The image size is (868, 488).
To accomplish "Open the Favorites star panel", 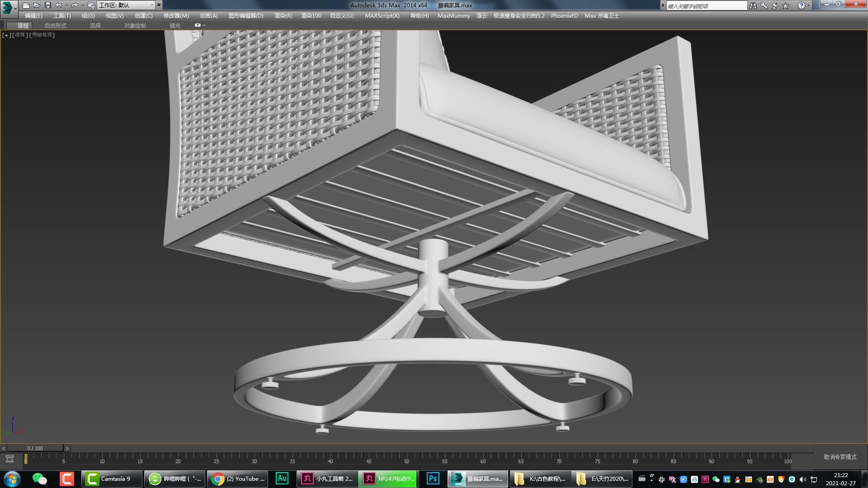I will pos(785,5).
